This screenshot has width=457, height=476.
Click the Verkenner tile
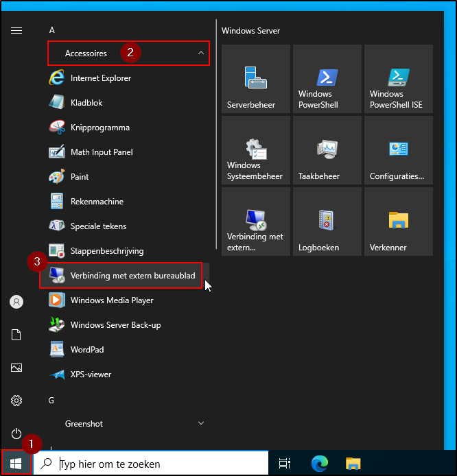pos(399,222)
